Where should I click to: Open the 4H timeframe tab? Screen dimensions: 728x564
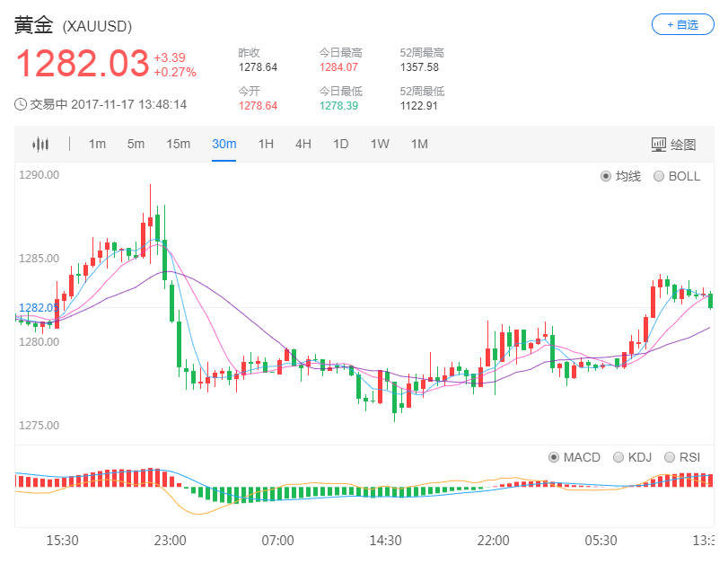(x=303, y=144)
